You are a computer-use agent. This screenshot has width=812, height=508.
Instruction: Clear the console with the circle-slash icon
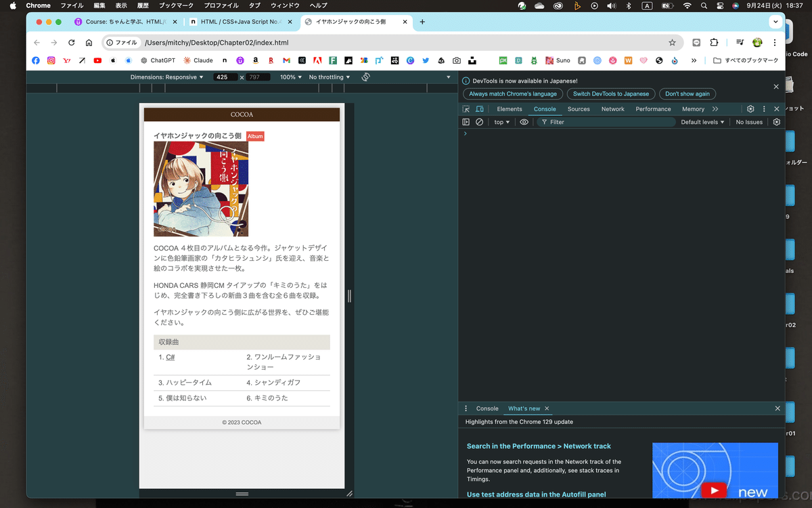click(x=479, y=122)
